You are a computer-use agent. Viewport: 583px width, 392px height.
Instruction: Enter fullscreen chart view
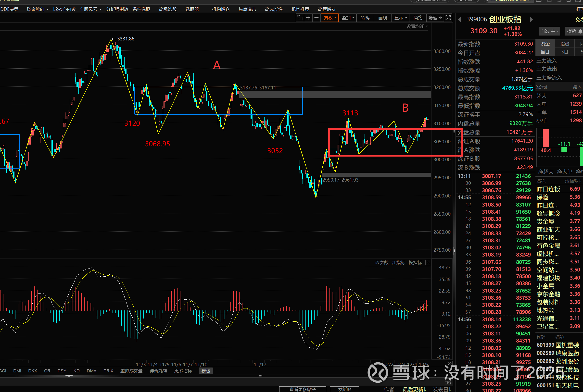pyautogui.click(x=448, y=18)
